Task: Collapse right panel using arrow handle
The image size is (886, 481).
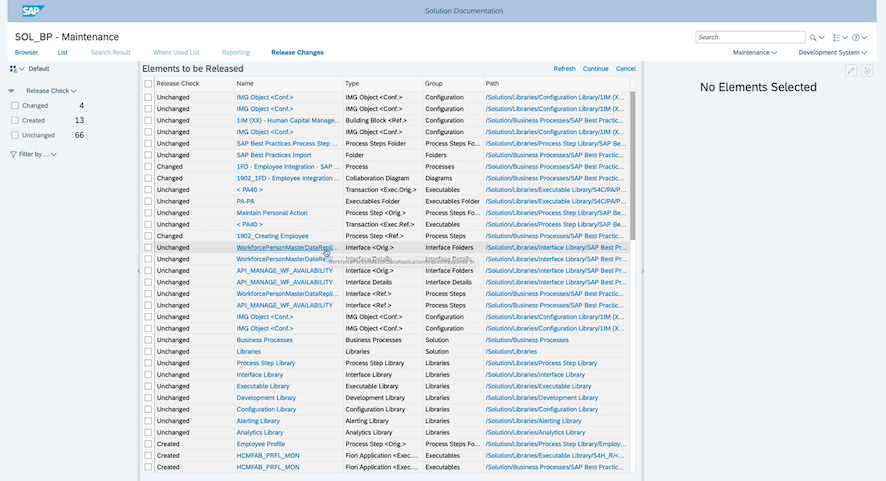Action: [642, 271]
